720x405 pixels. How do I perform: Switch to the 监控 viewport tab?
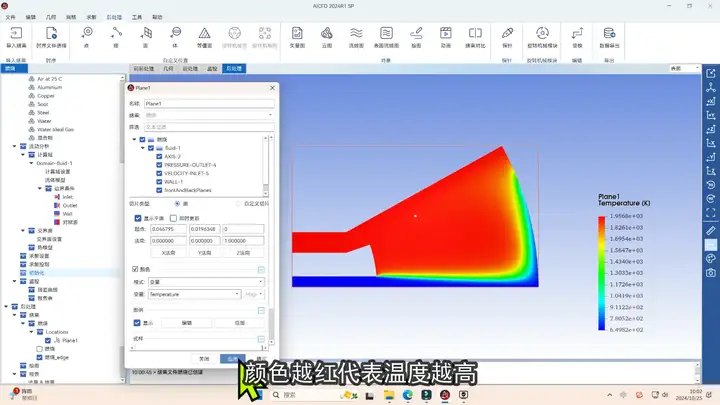(212, 68)
